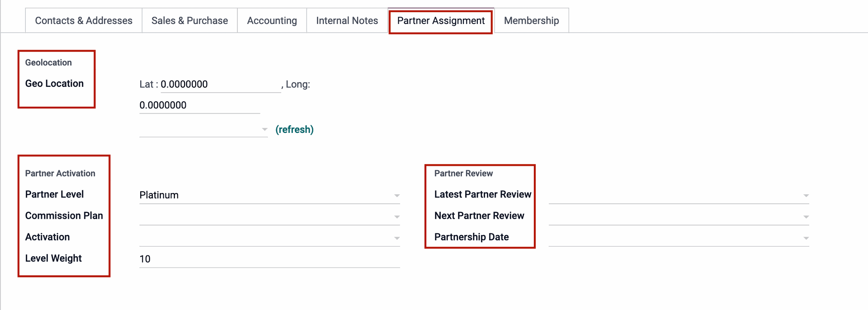The width and height of the screenshot is (868, 310).
Task: Click the Partner Assignment tab
Action: [441, 20]
